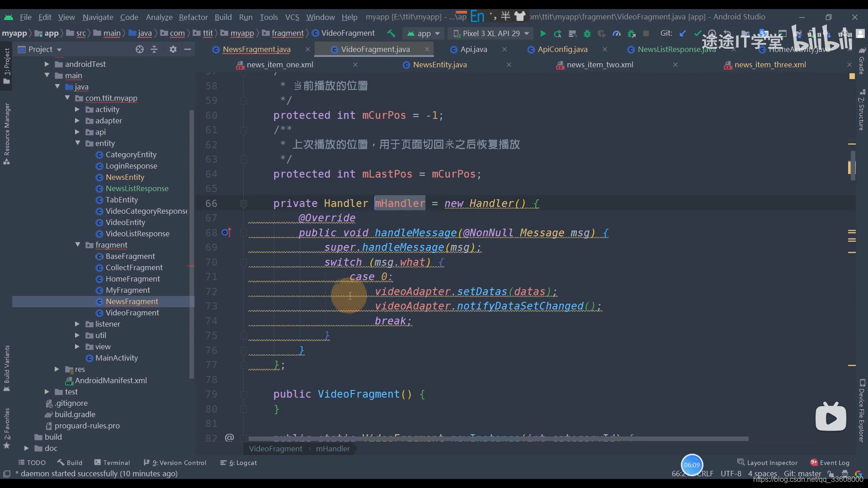Click Git: master branch in status bar
Screen dimensions: 868x488
click(x=802, y=474)
